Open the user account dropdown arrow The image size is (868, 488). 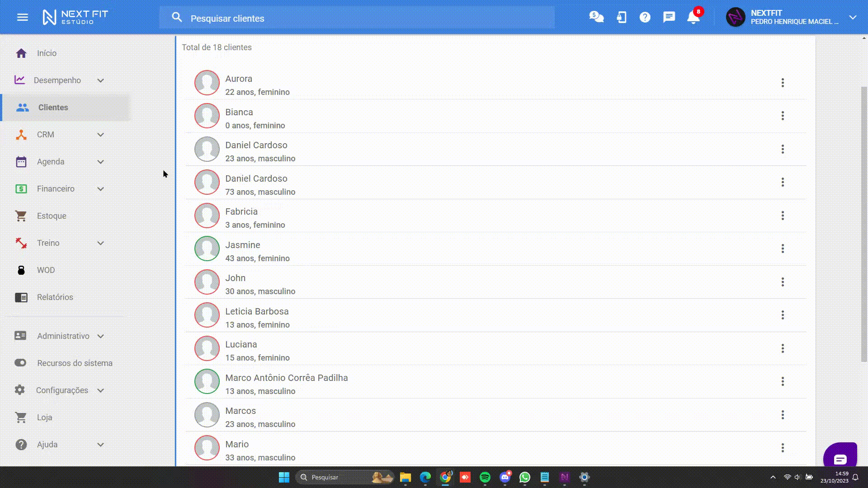point(853,18)
